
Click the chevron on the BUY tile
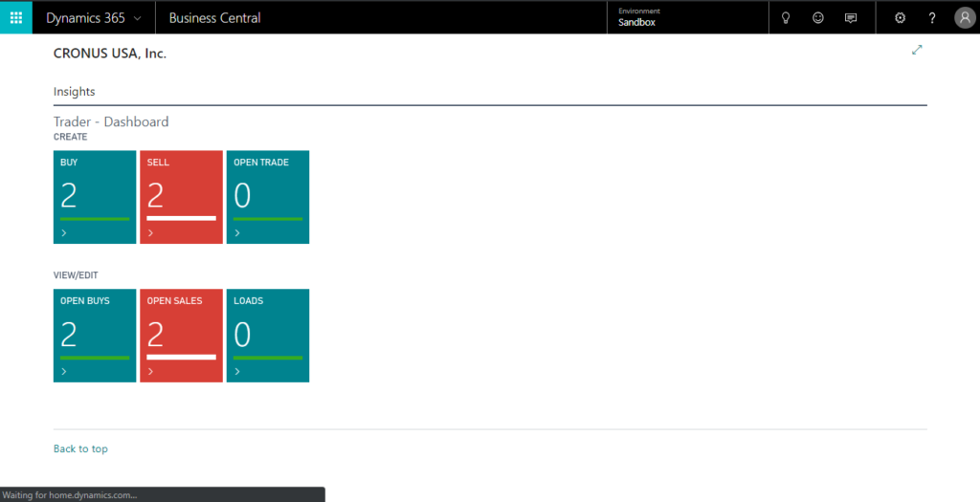64,233
